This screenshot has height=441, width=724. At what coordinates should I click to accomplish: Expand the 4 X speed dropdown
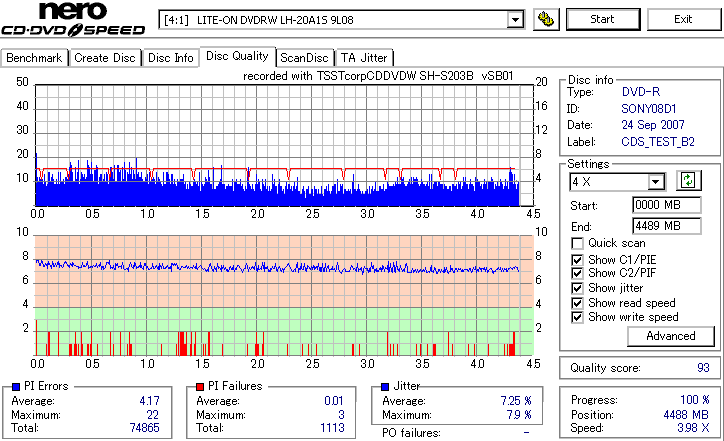[656, 182]
